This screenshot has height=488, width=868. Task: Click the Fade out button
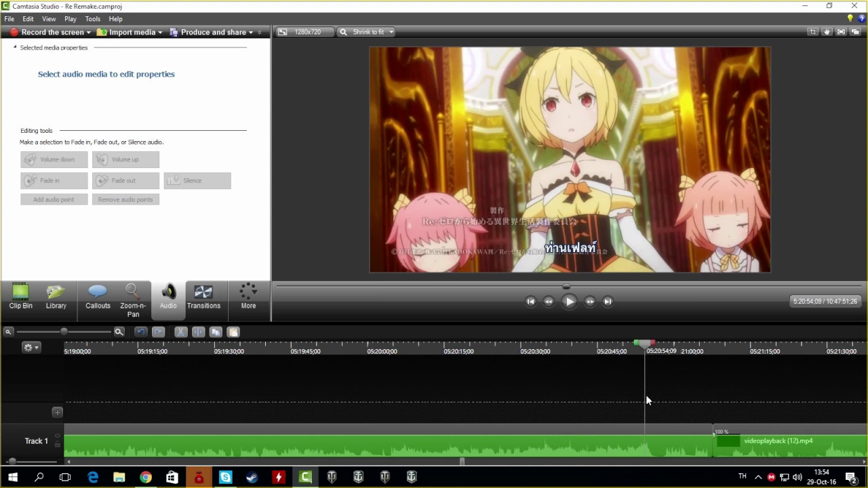point(125,180)
